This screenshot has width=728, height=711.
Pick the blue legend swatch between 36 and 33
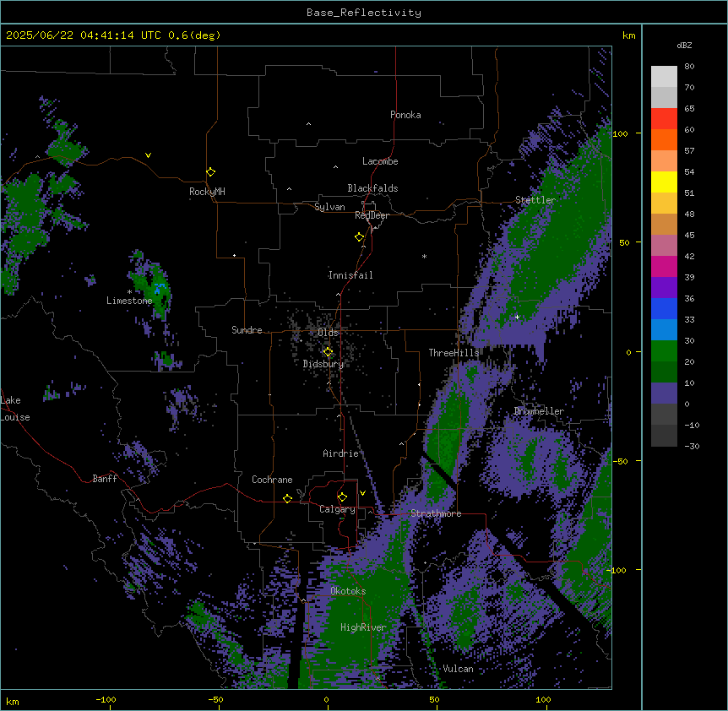tap(664, 308)
